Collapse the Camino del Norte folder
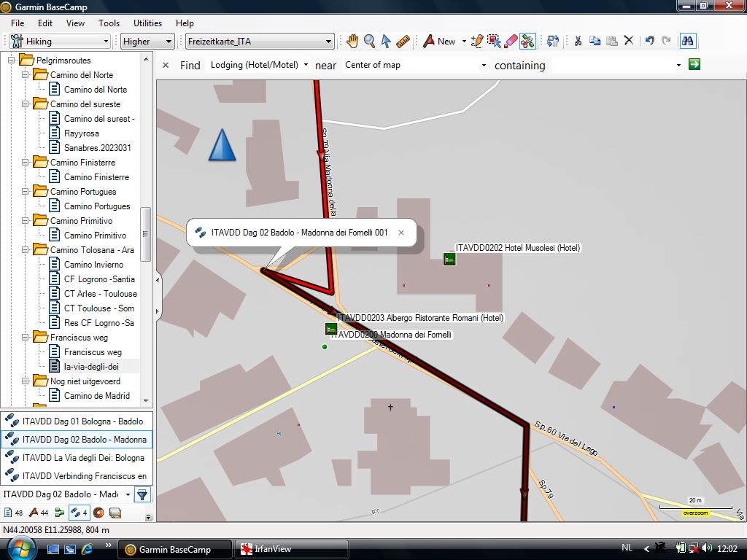747x560 pixels. (x=25, y=75)
